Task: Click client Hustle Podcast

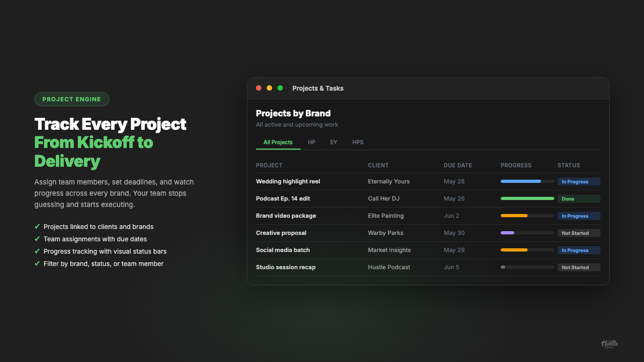Action: pyautogui.click(x=389, y=267)
